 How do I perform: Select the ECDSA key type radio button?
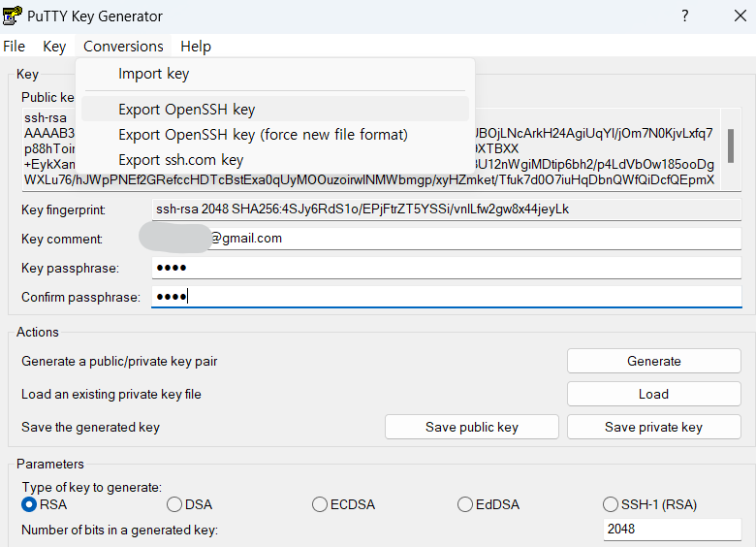point(319,504)
